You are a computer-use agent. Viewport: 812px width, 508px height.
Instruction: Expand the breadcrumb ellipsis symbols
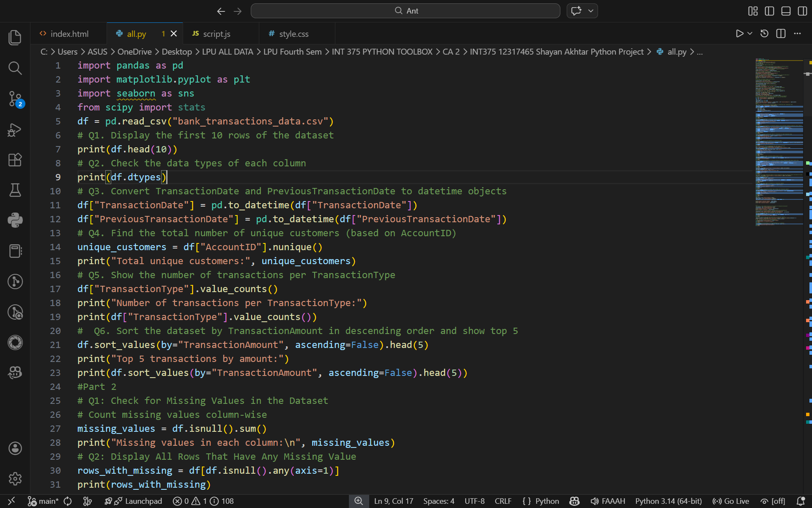700,52
